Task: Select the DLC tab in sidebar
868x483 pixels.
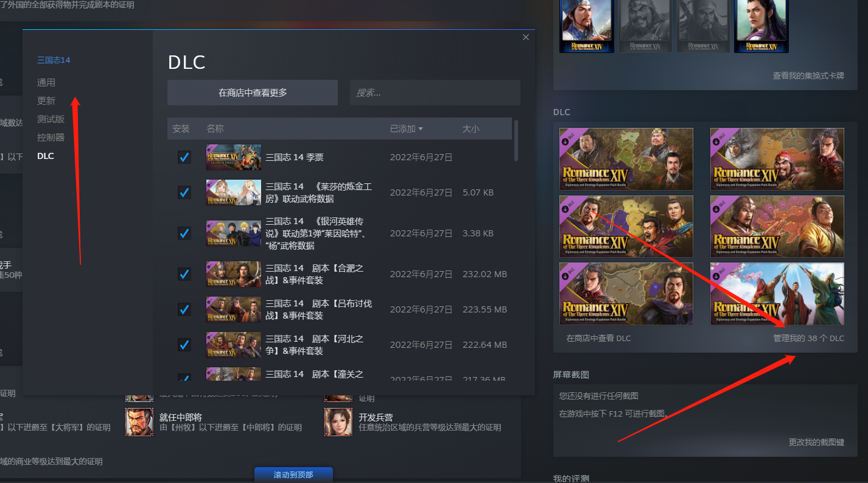Action: [46, 156]
